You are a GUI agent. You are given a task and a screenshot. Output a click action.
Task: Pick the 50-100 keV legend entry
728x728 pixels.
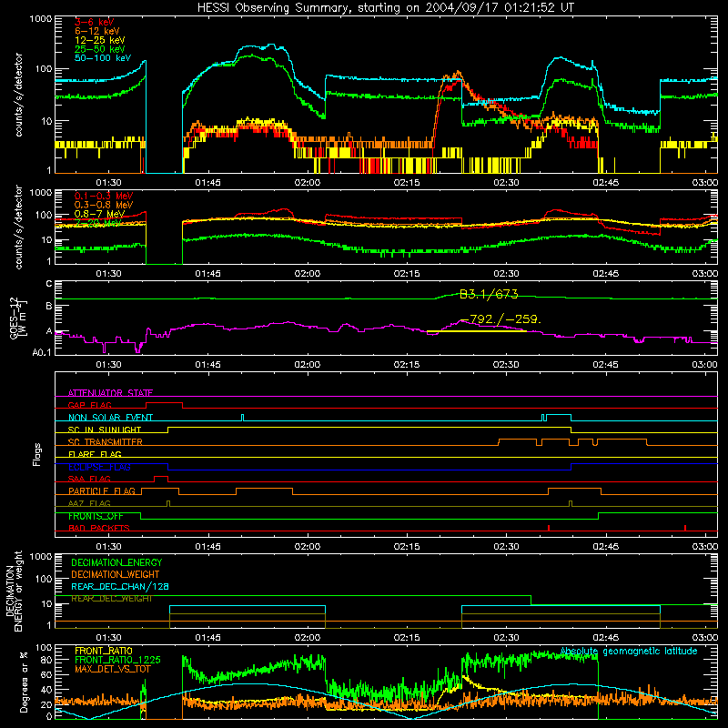(103, 58)
